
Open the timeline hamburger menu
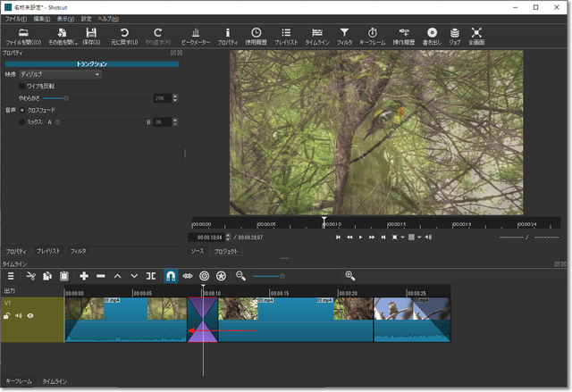(x=11, y=277)
